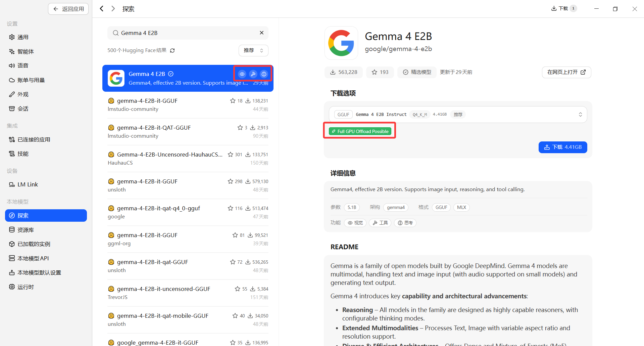Image resolution: width=644 pixels, height=346 pixels.
Task: Select the ggml-org gemma-4-E2B-it-GGUF result
Action: pos(188,239)
